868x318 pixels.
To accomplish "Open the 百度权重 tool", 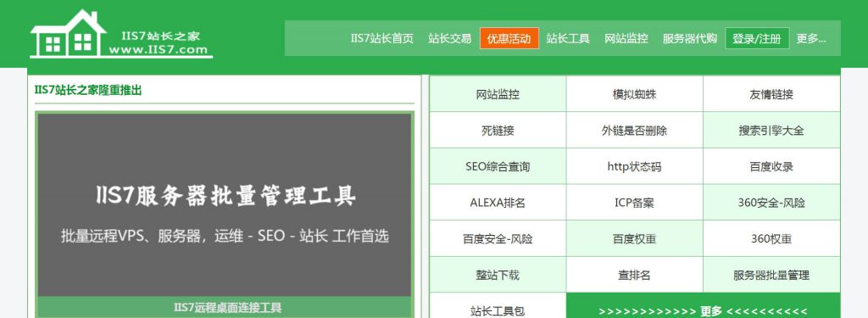I will 634,239.
